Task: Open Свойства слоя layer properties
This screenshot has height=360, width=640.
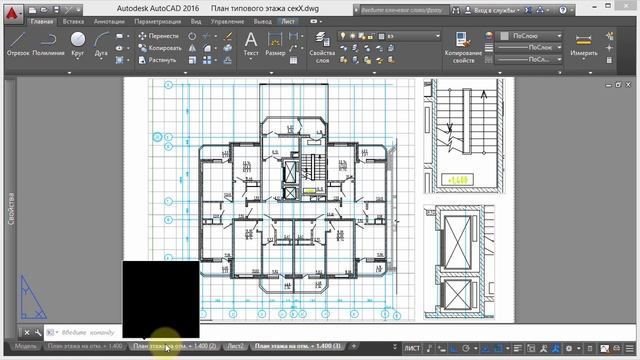Action: pos(322,47)
